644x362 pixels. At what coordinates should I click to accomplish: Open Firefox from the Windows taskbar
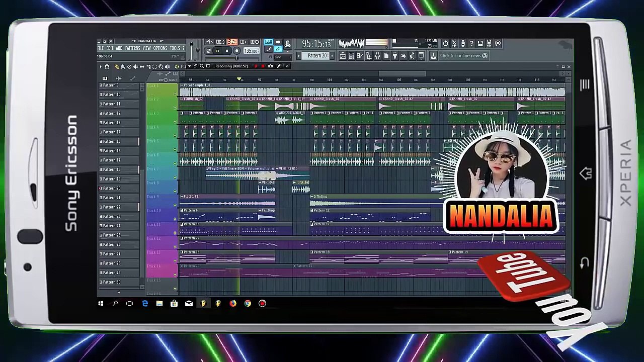point(233,303)
